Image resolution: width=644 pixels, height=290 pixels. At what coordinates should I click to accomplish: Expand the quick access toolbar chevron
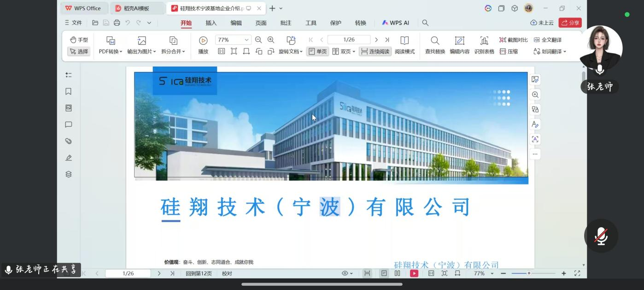(x=149, y=23)
